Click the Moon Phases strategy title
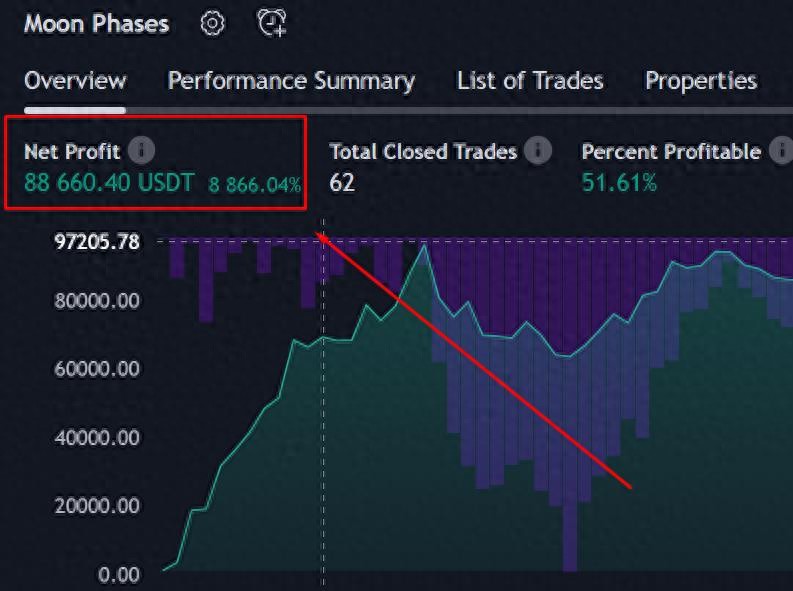The width and height of the screenshot is (793, 591). pos(96,23)
